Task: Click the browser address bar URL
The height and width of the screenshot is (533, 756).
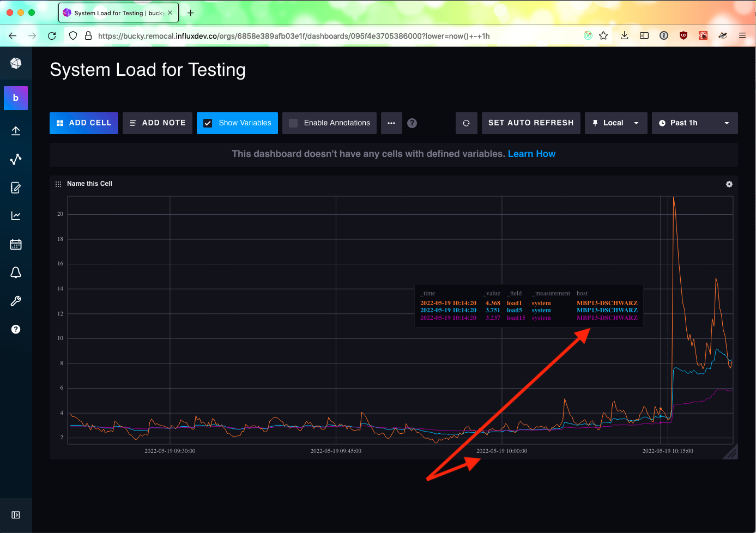Action: tap(294, 36)
